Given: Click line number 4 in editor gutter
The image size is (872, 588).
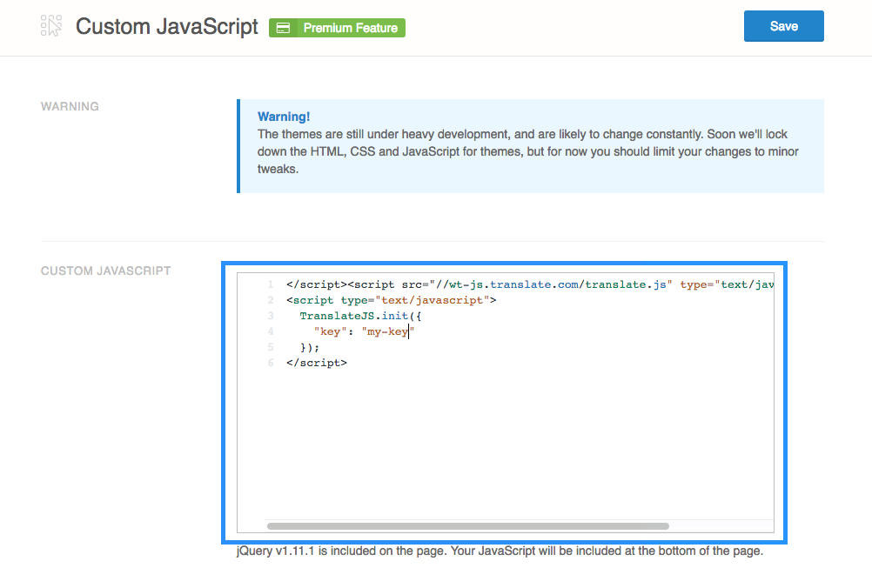Looking at the screenshot, I should click(271, 331).
